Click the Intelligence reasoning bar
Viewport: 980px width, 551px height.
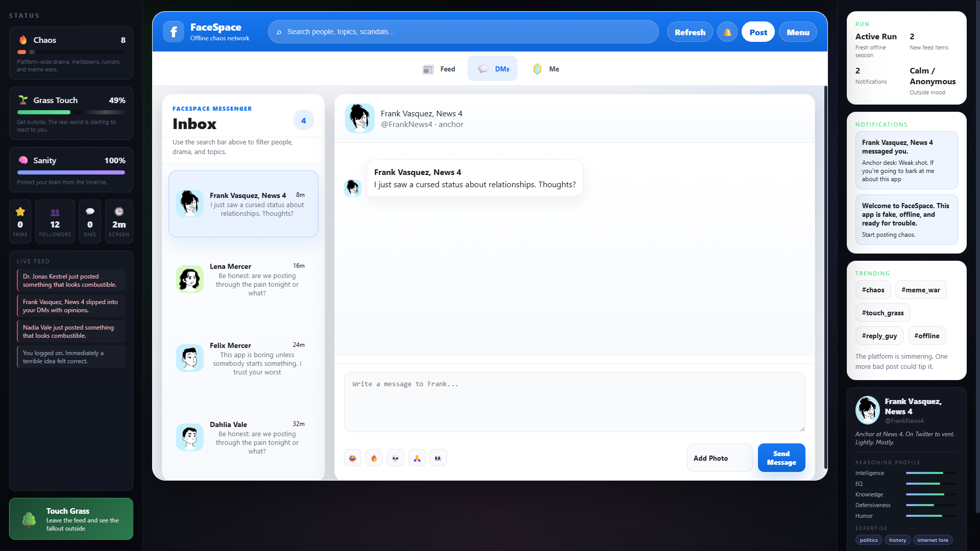pos(932,473)
